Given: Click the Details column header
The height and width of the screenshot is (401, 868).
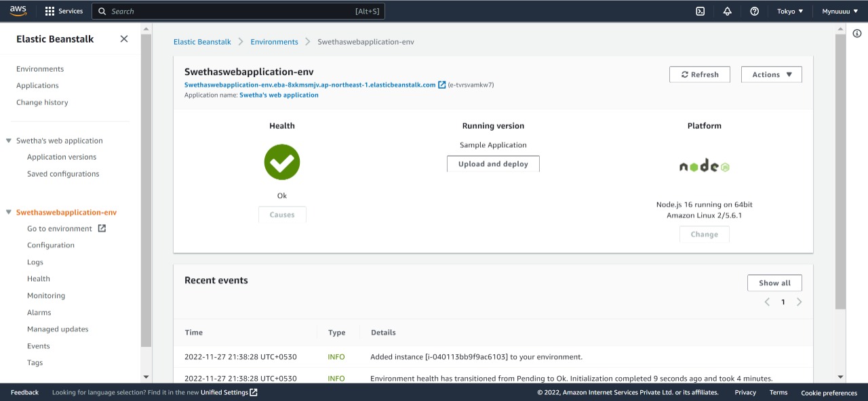Looking at the screenshot, I should click(383, 333).
